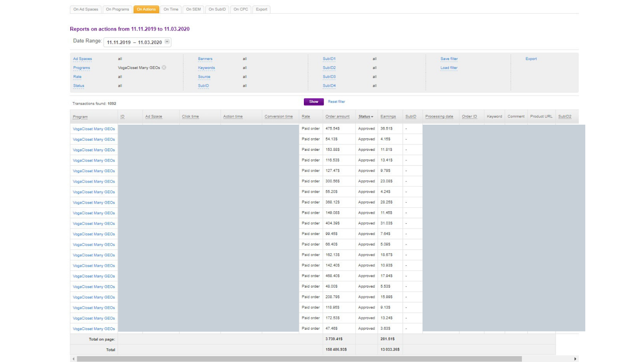Click the Save filter link
This screenshot has height=362, width=644.
point(449,59)
